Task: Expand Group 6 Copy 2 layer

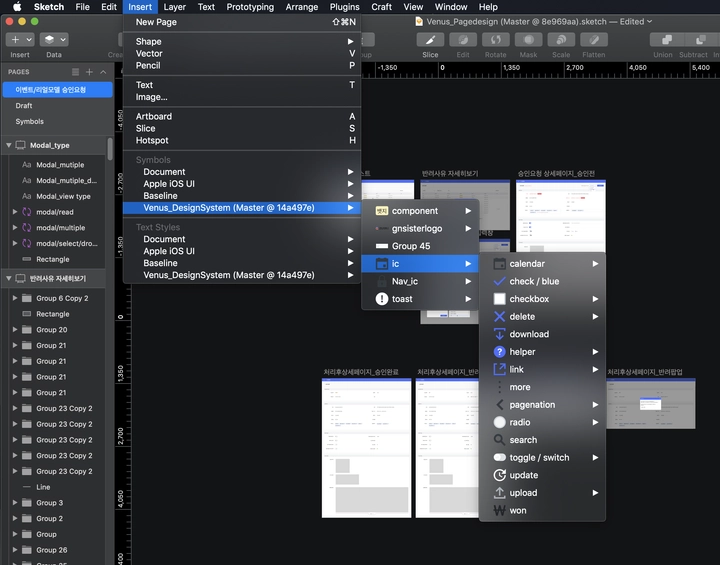Action: pyautogui.click(x=15, y=298)
